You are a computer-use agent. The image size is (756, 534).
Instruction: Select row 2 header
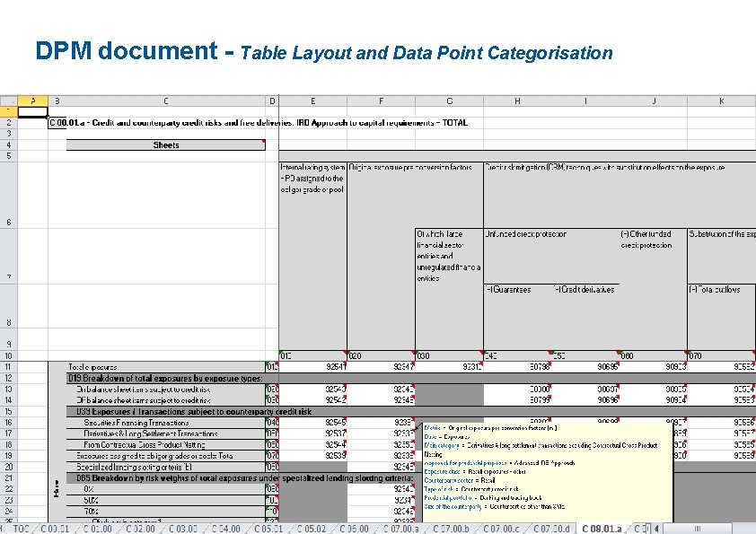coord(9,122)
